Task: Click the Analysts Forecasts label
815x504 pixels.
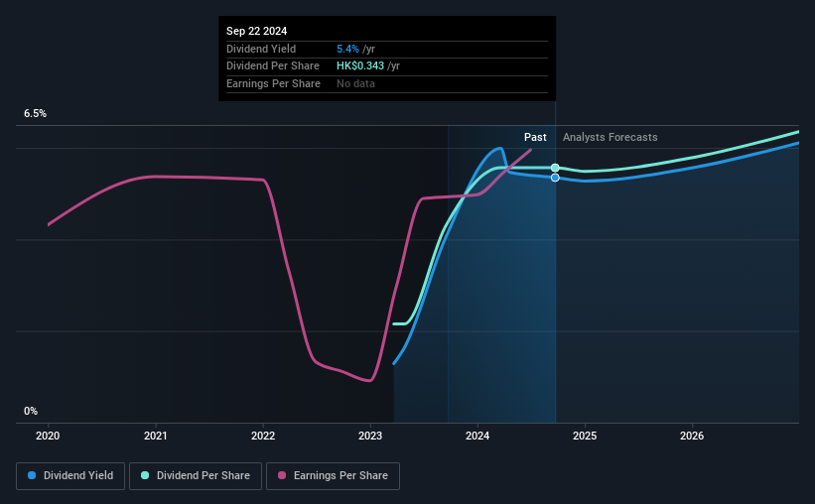Action: pyautogui.click(x=610, y=137)
